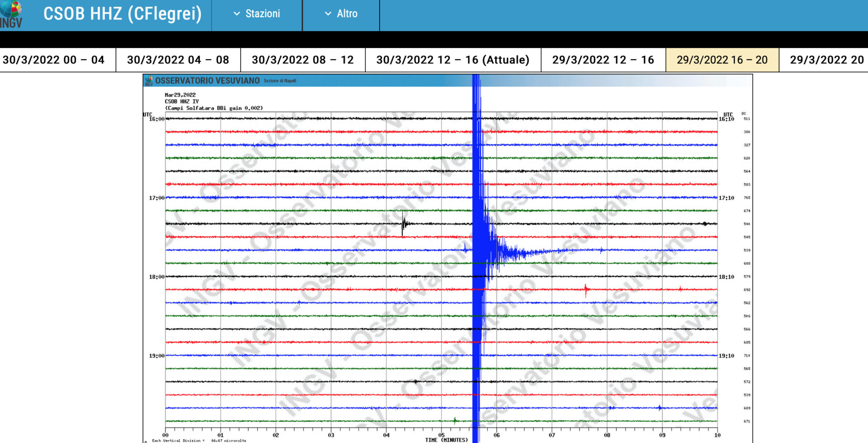
Task: Open the 30/3/2022 08 – 12 time window
Action: click(x=302, y=60)
